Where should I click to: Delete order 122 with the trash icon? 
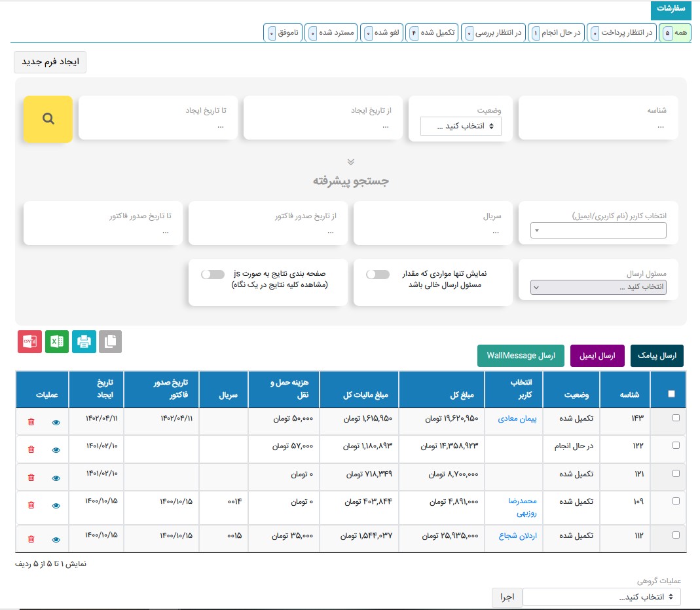31,449
